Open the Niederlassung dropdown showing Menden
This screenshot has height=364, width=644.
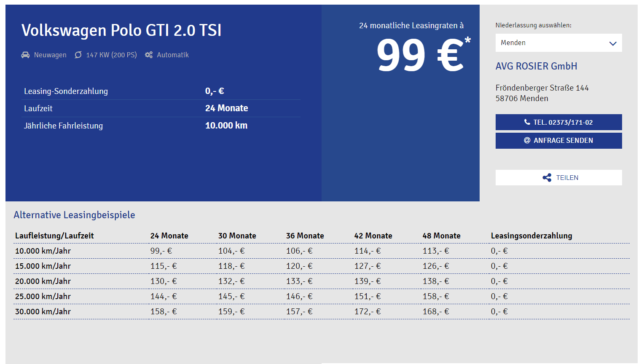pyautogui.click(x=558, y=43)
